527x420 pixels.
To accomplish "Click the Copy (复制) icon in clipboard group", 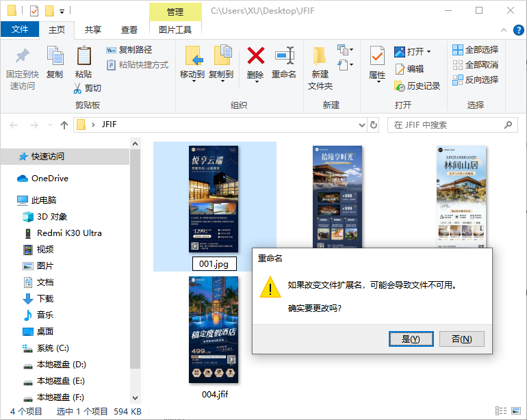I will (x=55, y=56).
